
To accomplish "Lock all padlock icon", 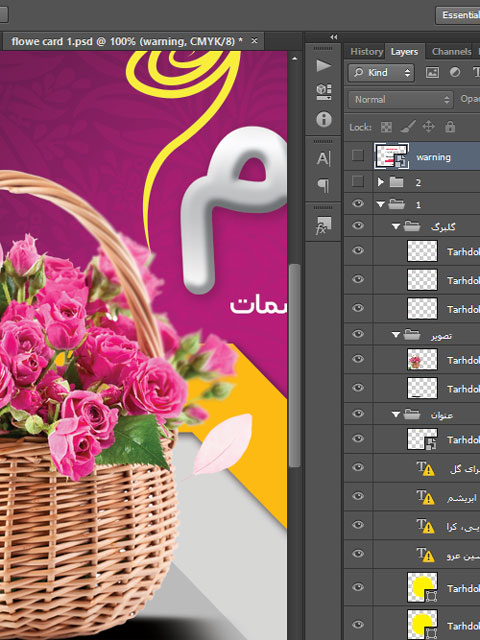I will [450, 127].
